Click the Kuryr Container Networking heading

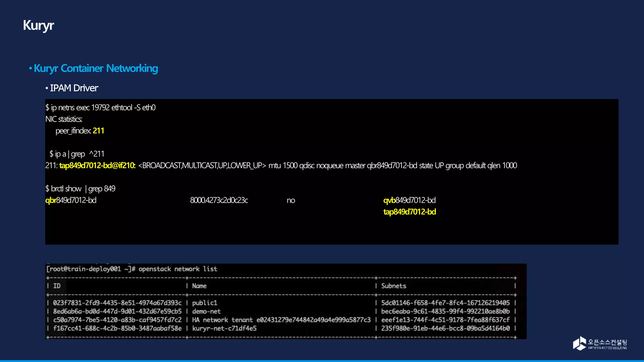(x=96, y=68)
